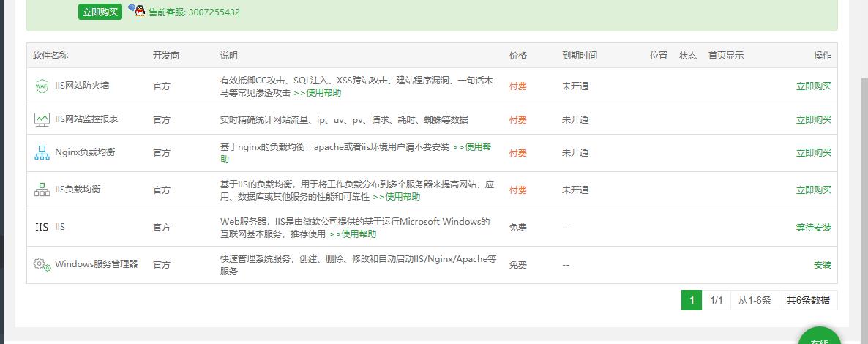Click the Windows服务管理器 gear icon
Image resolution: width=868 pixels, height=344 pixels.
(x=42, y=264)
